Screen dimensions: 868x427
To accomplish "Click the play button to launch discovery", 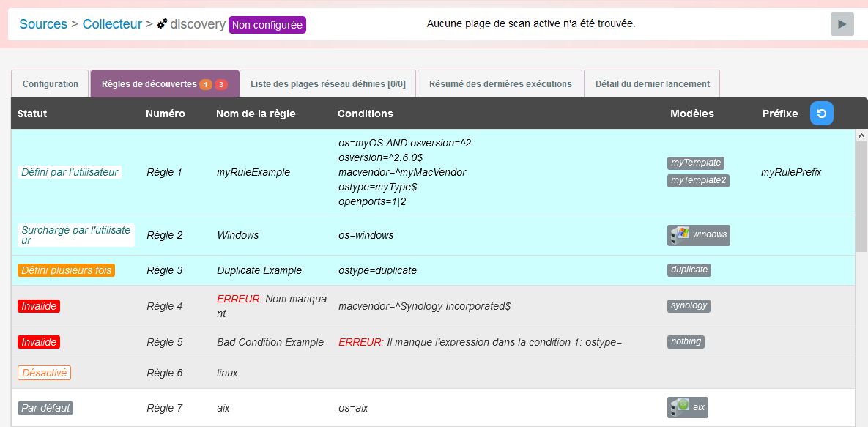I will coord(842,24).
